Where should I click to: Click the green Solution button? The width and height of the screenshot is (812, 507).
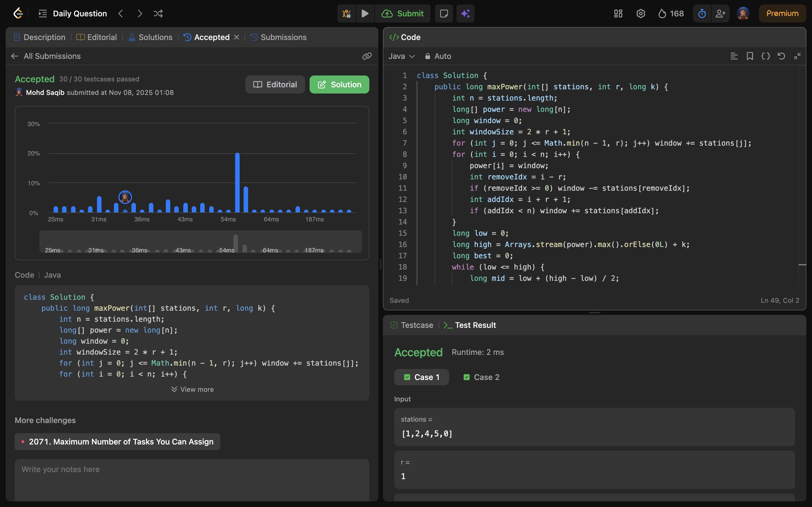click(x=339, y=84)
